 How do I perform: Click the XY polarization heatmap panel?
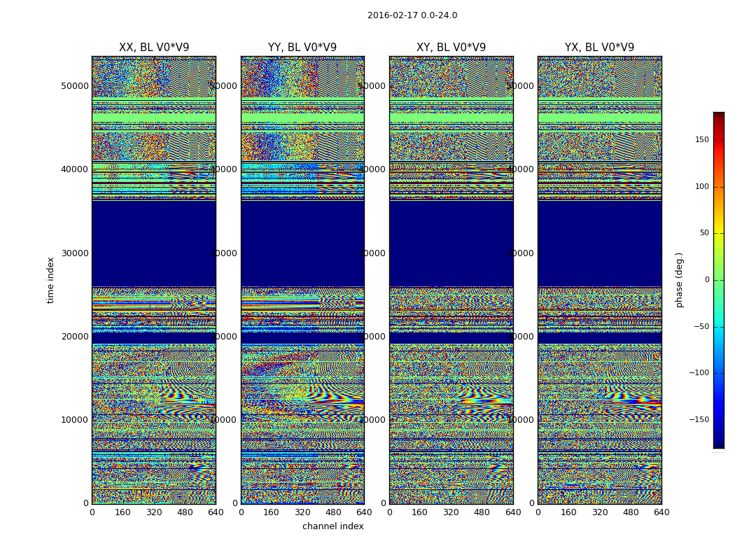coord(451,280)
